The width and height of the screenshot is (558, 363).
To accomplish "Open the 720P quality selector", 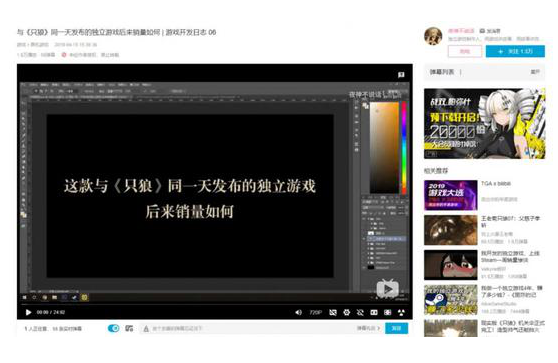I will 315,312.
